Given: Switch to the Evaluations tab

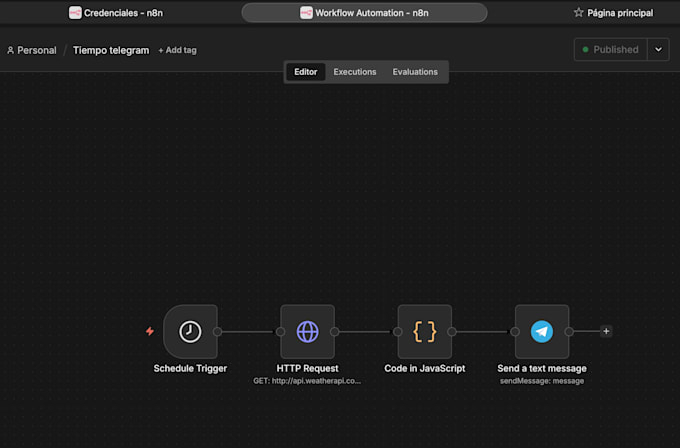Looking at the screenshot, I should 415,72.
